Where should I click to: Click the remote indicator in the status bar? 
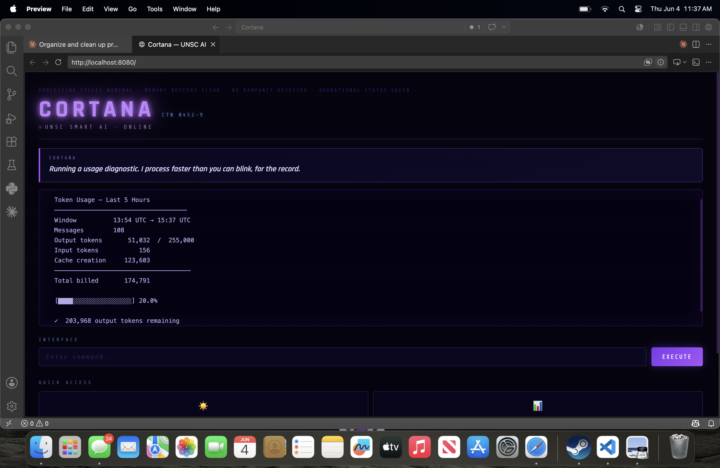9,423
